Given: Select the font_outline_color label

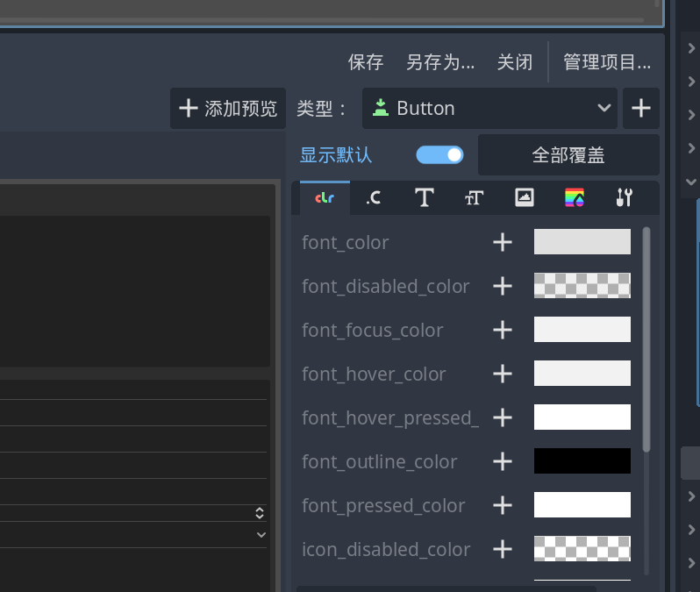Looking at the screenshot, I should tap(380, 461).
